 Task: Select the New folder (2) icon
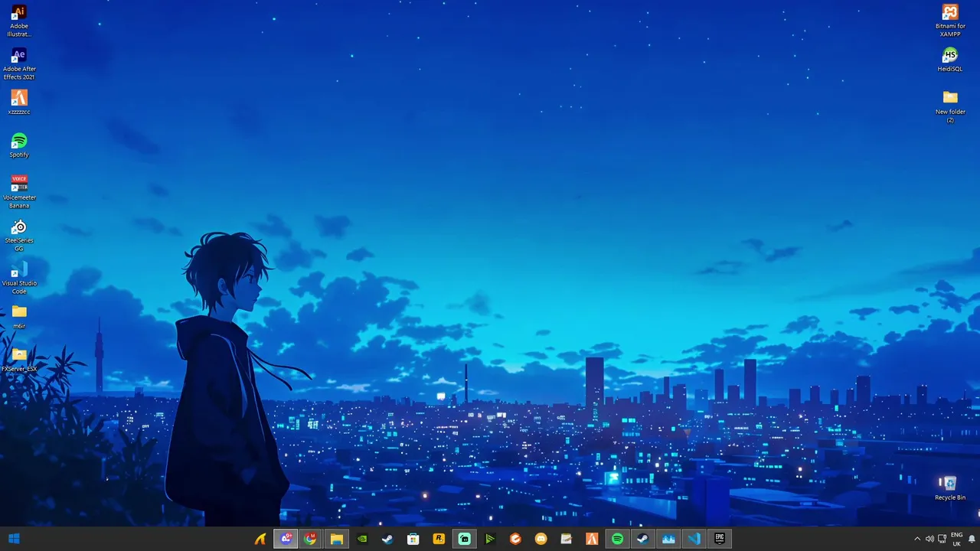950,106
